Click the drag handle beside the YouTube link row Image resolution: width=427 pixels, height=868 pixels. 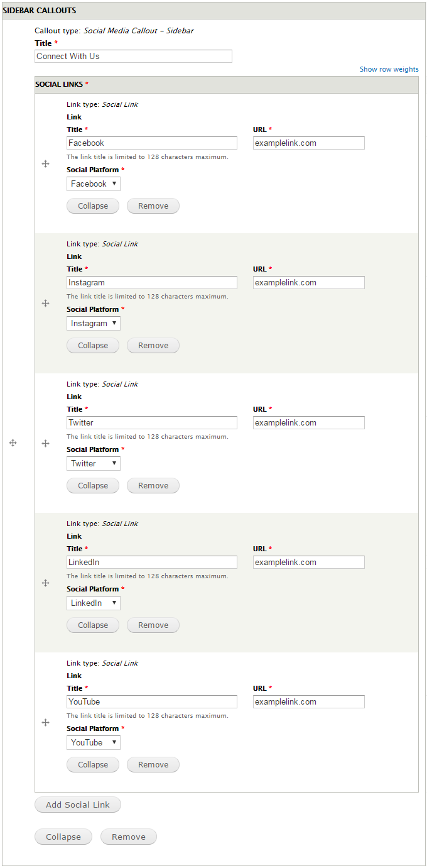(45, 722)
